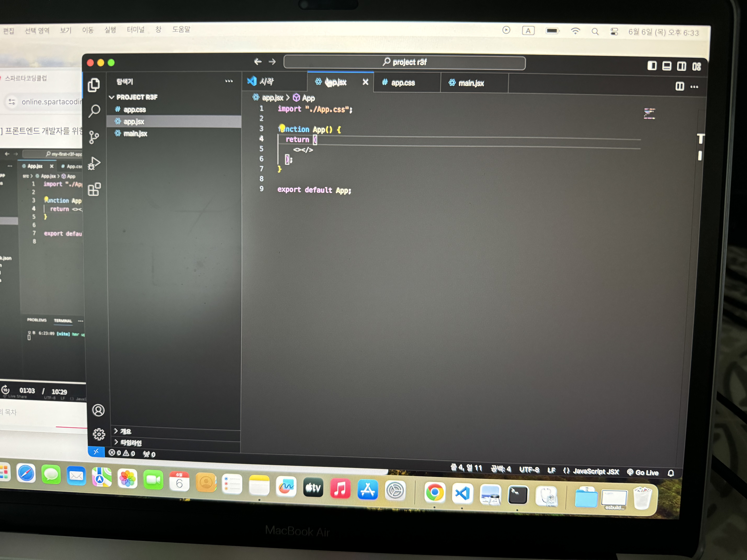Start Go Live server from the status bar

pos(643,472)
